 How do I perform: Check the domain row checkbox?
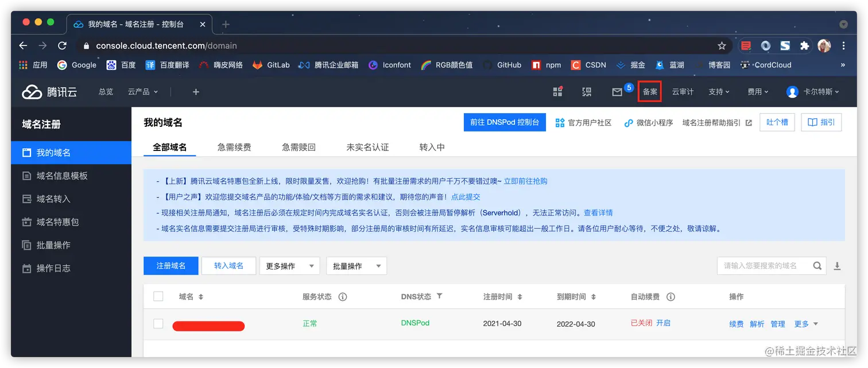point(158,324)
